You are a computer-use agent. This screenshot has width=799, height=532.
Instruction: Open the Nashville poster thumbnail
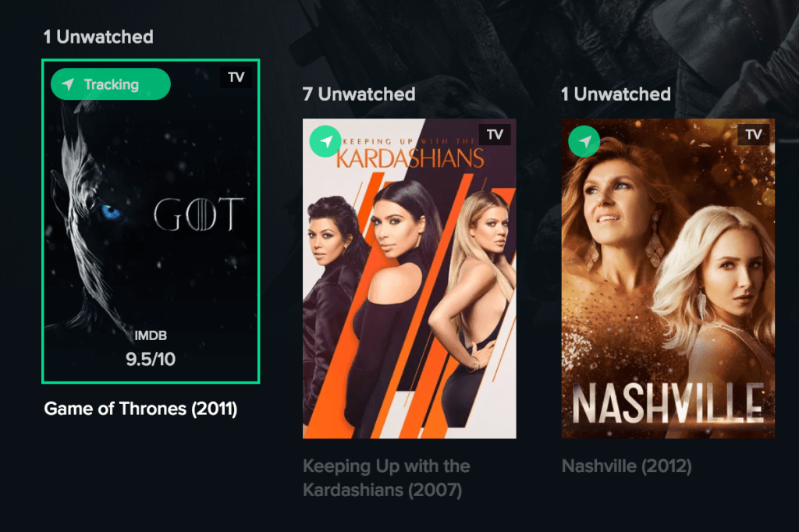[x=668, y=278]
